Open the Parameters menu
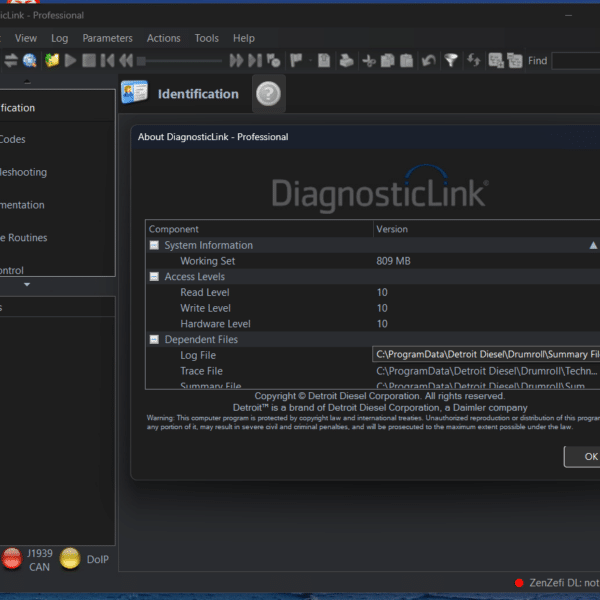 coord(108,38)
